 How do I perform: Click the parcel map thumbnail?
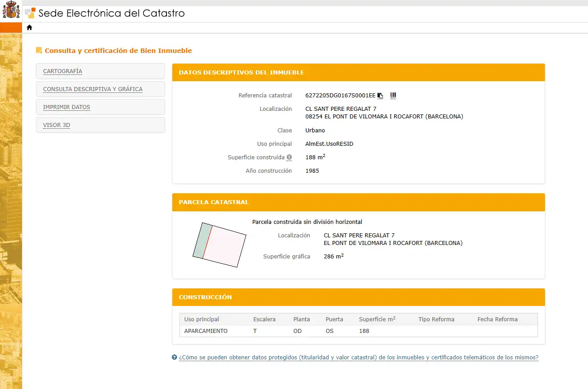(x=219, y=245)
